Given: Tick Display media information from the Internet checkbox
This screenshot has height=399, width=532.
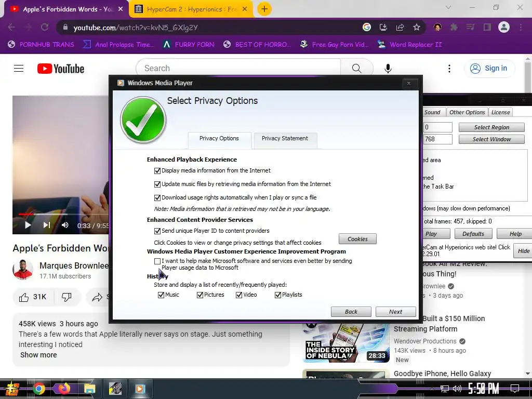Looking at the screenshot, I should point(157,170).
